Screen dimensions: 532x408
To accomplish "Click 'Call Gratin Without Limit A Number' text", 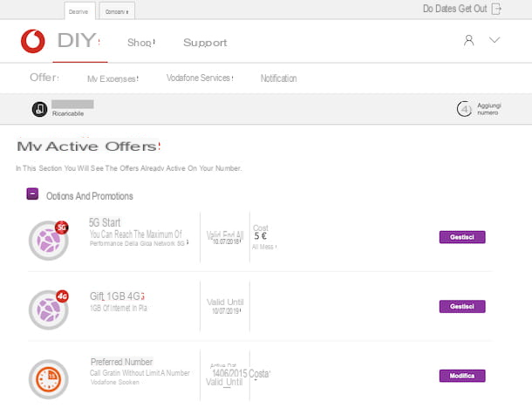I will pyautogui.click(x=140, y=373).
